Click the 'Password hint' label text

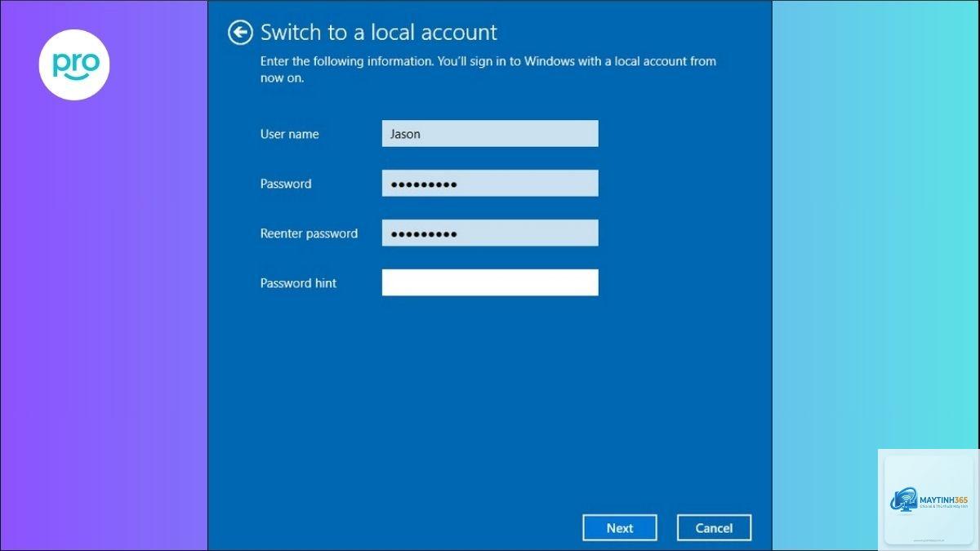click(298, 283)
